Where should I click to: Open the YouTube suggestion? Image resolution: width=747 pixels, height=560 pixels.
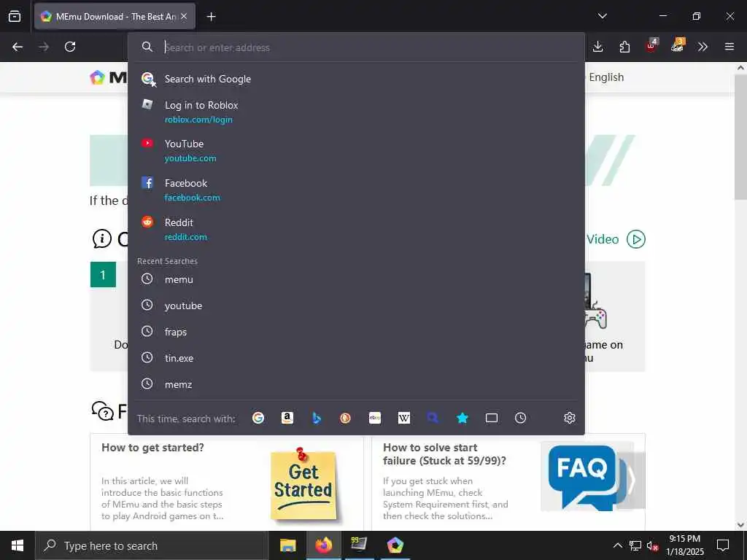[x=356, y=150]
